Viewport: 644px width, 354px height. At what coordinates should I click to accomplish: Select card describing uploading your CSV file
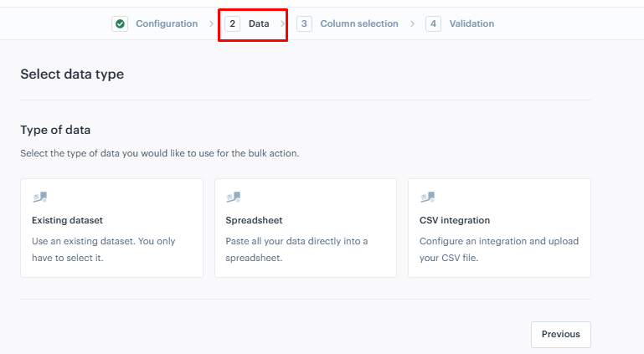click(499, 228)
